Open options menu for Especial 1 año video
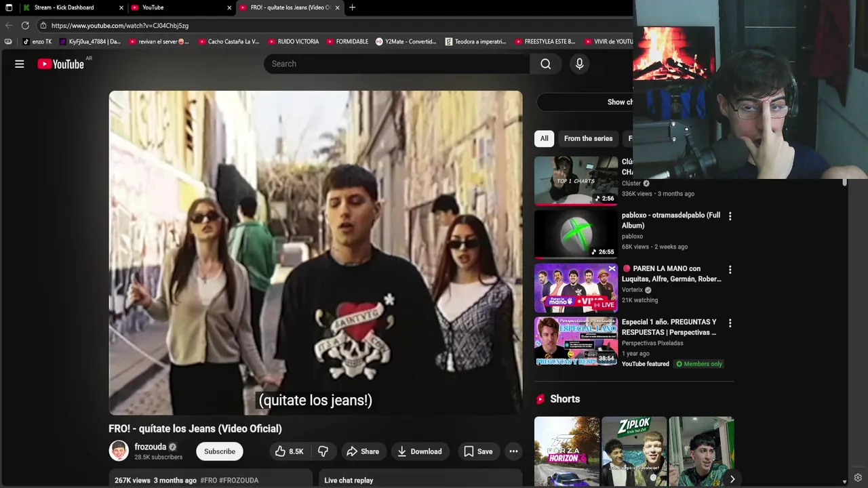 [x=730, y=323]
